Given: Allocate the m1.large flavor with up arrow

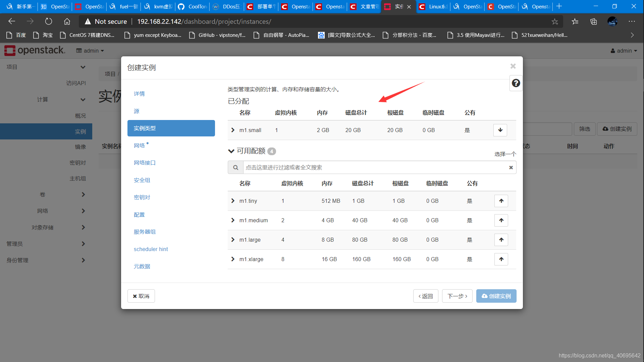Looking at the screenshot, I should 501,240.
